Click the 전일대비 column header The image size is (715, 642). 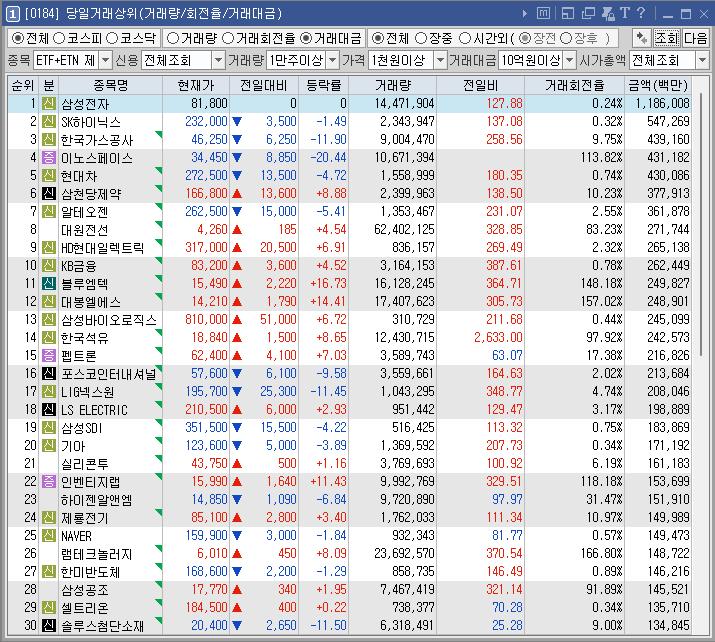(264, 85)
